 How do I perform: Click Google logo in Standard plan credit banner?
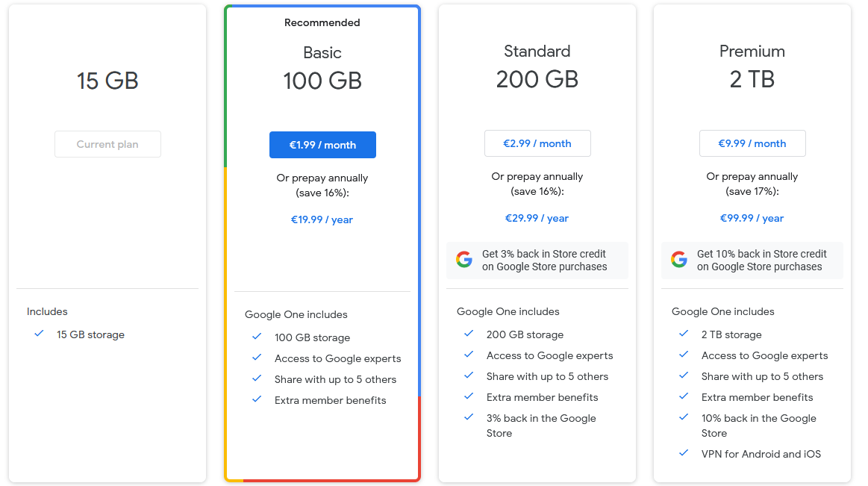point(464,260)
